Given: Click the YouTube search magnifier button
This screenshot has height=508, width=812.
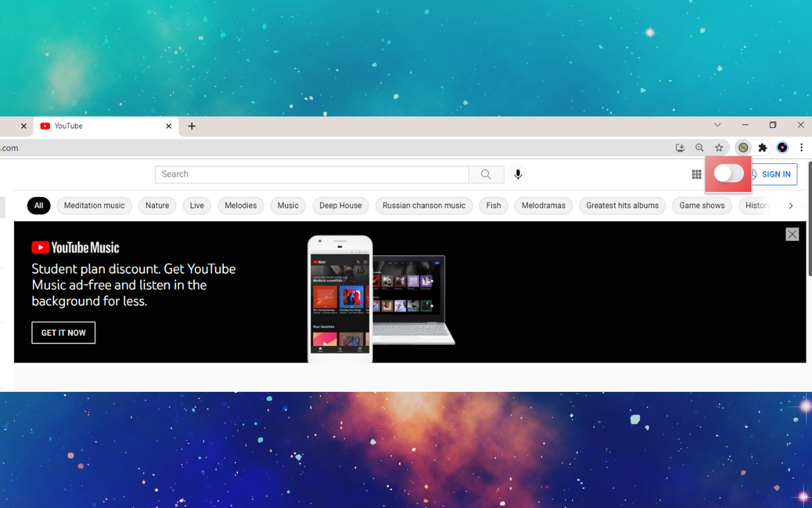Looking at the screenshot, I should pos(486,174).
